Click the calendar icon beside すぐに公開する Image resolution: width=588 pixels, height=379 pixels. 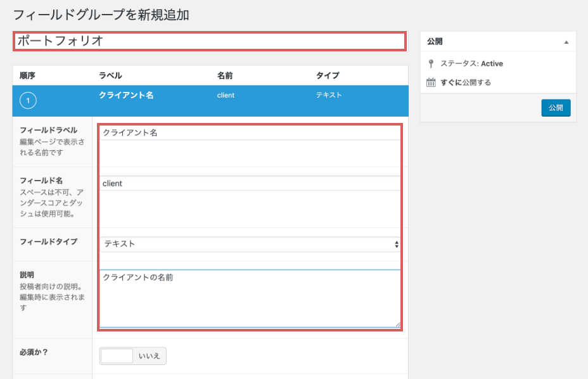pyautogui.click(x=431, y=82)
